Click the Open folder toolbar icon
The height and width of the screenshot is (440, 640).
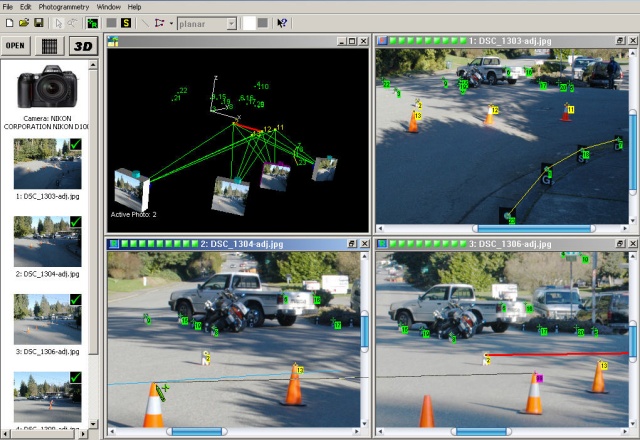[x=23, y=22]
